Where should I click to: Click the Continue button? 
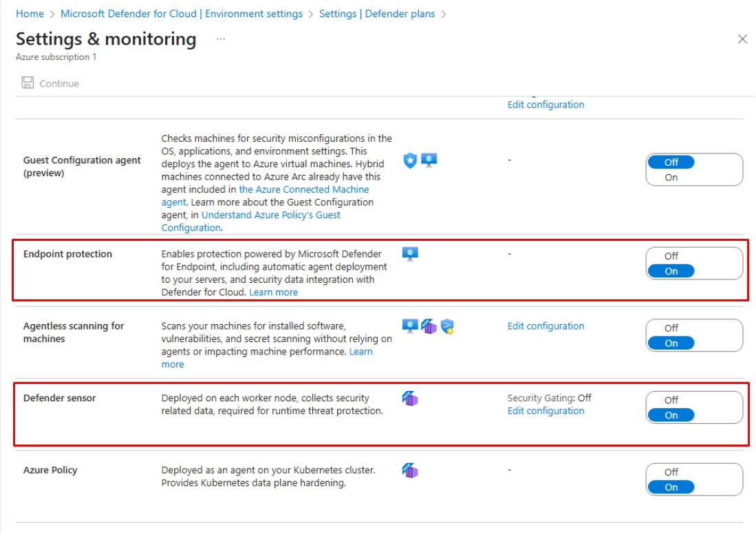[x=50, y=83]
